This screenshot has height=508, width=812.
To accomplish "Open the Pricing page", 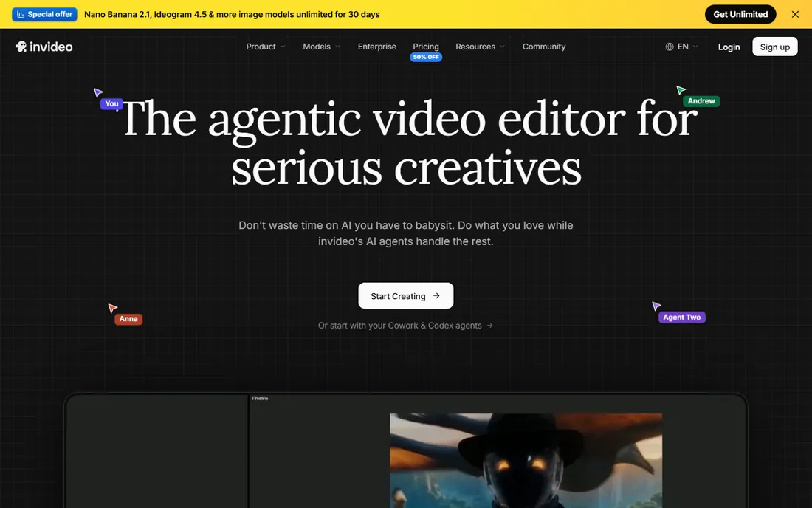I will 426,47.
